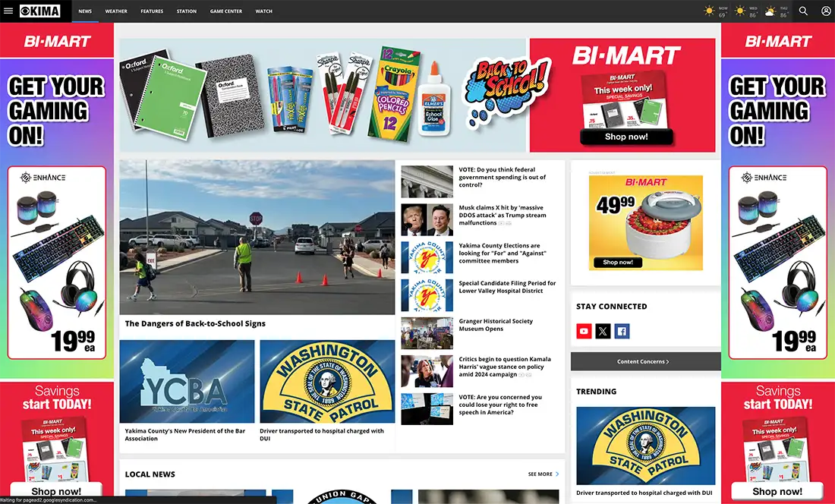Image resolution: width=835 pixels, height=504 pixels.
Task: Open Trending Washington State Patrol thumbnail
Action: click(645, 446)
